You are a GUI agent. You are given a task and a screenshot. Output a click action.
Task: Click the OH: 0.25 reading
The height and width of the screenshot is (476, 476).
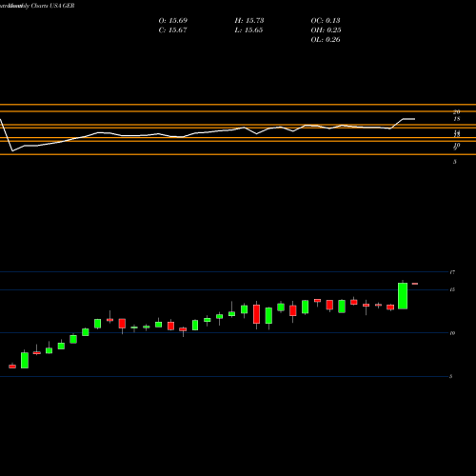(326, 30)
